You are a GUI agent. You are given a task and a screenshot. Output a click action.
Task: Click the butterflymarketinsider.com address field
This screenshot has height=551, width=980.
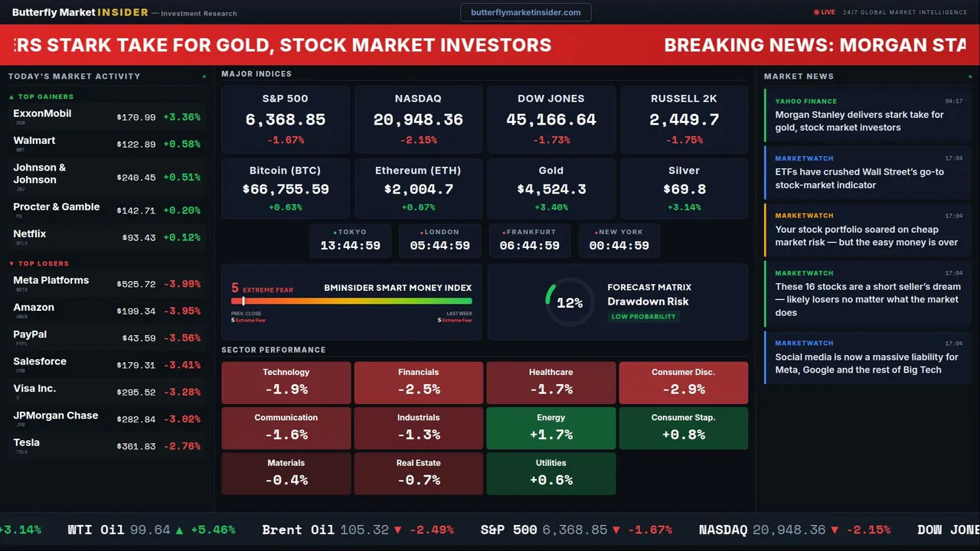[525, 12]
